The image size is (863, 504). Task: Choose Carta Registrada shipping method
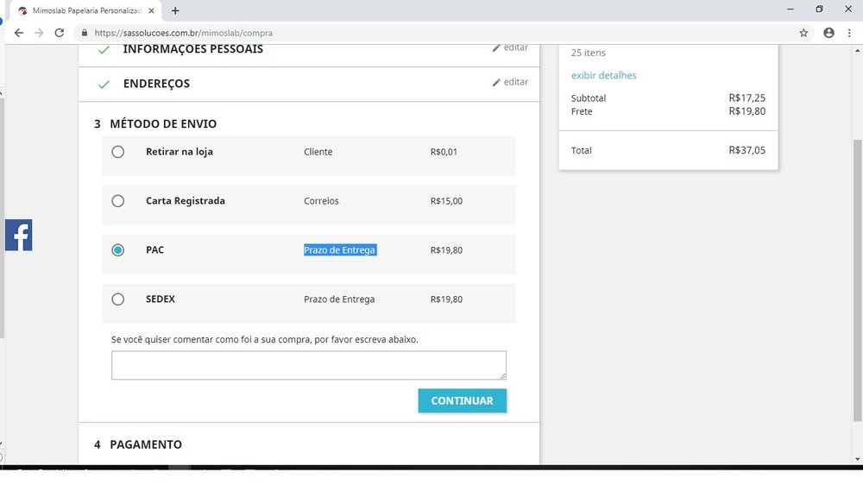click(x=118, y=201)
